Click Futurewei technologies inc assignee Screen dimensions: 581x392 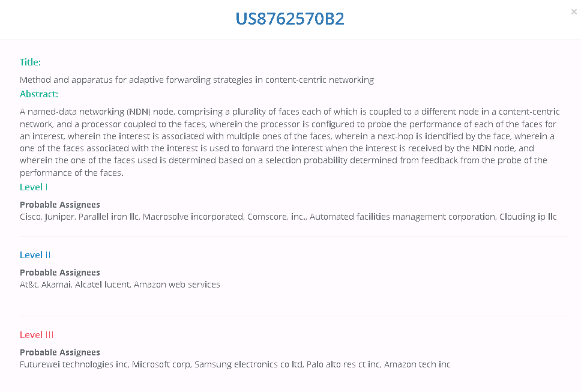(74, 364)
